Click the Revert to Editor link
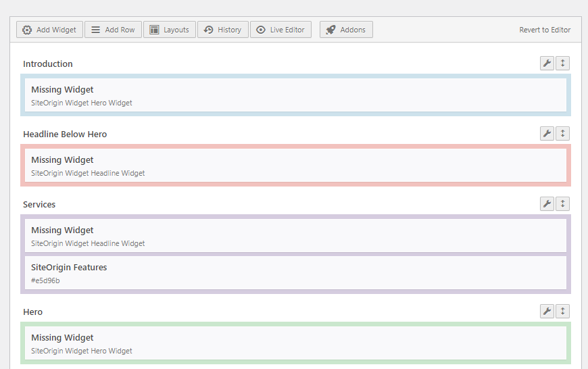Screen dimensions: 588x369 click(545, 30)
